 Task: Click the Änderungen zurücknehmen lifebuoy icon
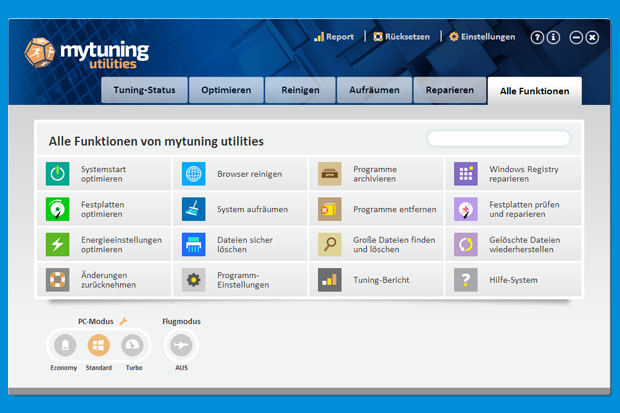58,280
